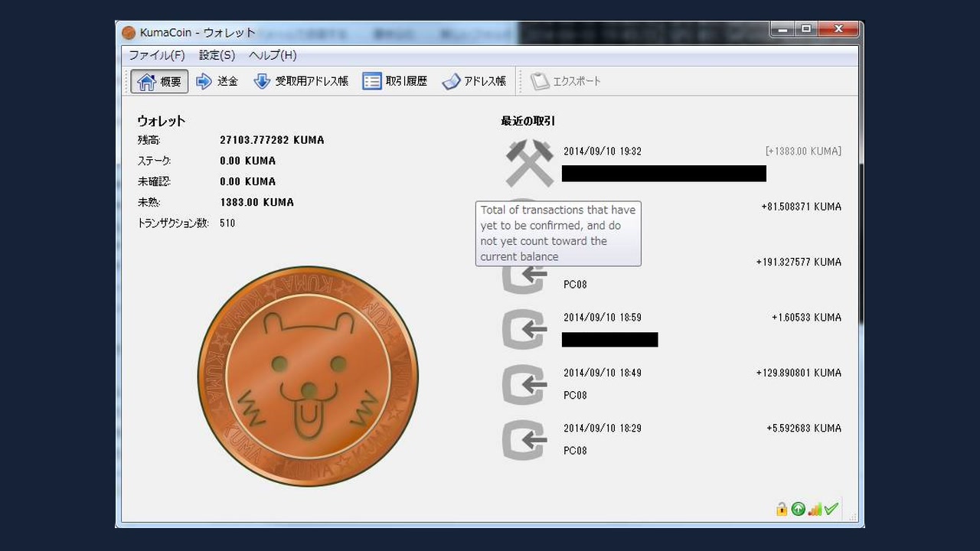This screenshot has height=551, width=980.
Task: Click the wallet lock status icon
Action: pyautogui.click(x=782, y=509)
